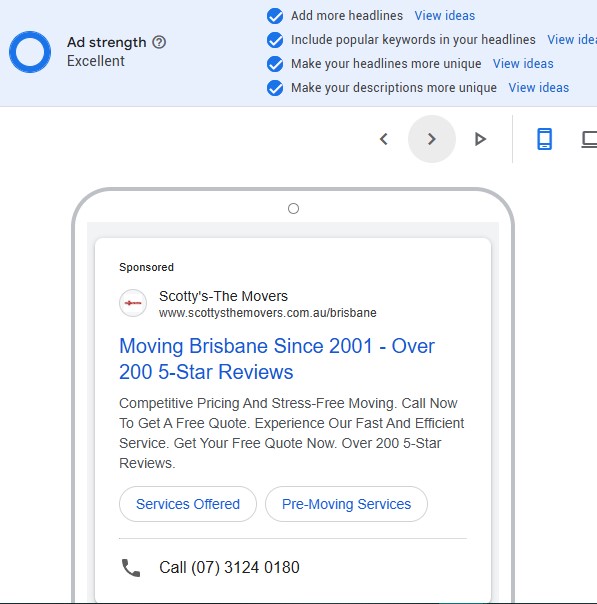Toggle 'Include popular keywords' checkmark

point(275,40)
